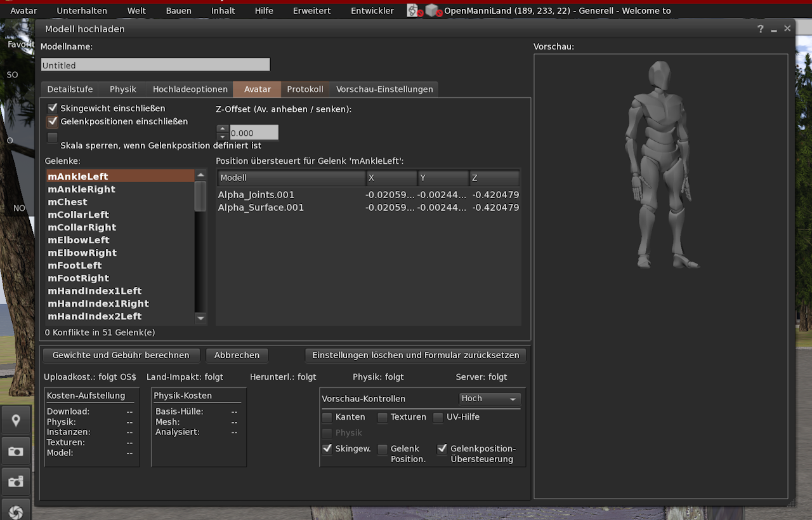Click the Gelenke list scrollbar thumb
Image resolution: width=812 pixels, height=520 pixels.
(200, 196)
